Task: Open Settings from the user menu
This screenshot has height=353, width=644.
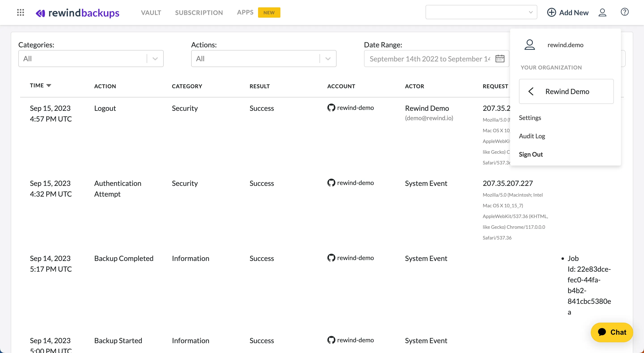Action: [x=530, y=118]
